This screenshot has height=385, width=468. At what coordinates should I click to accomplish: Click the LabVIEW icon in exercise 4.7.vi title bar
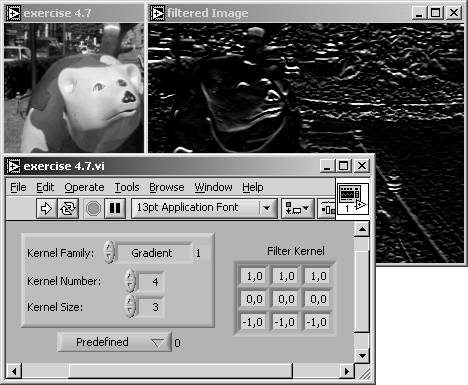click(14, 166)
